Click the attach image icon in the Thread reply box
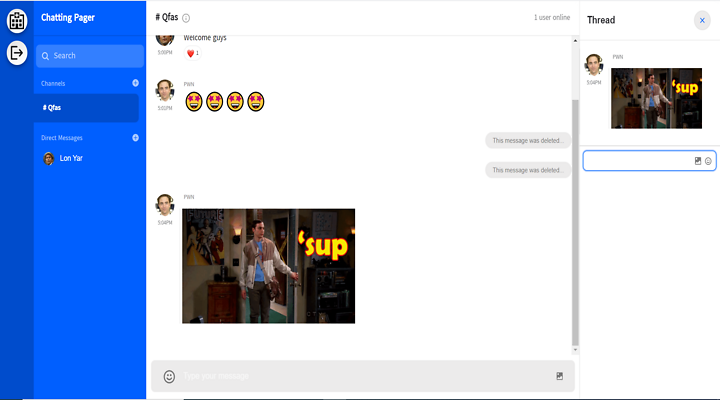The height and width of the screenshot is (400, 720). pos(698,161)
